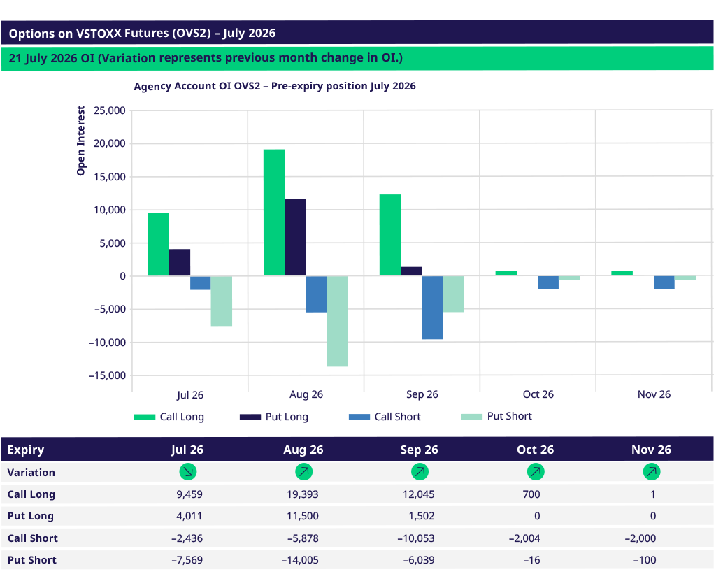Select the Nov 26 Call Short blue bar
The height and width of the screenshot is (588, 716).
click(x=664, y=282)
